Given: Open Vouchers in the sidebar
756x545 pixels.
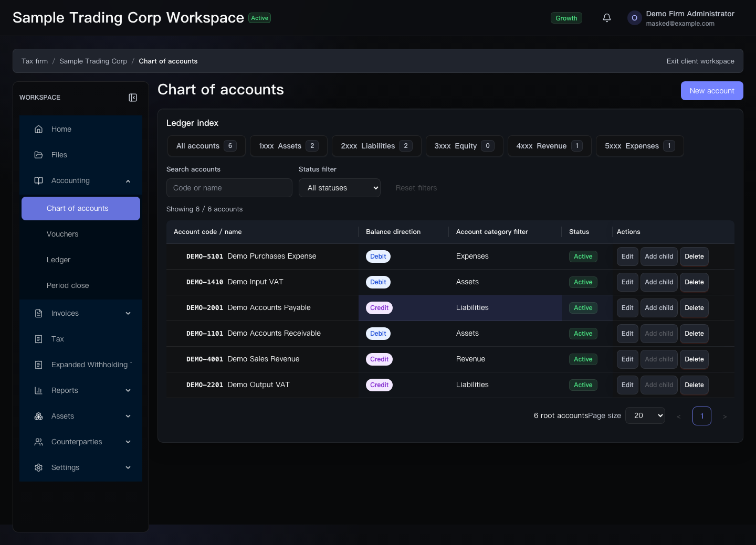Looking at the screenshot, I should click(x=81, y=234).
